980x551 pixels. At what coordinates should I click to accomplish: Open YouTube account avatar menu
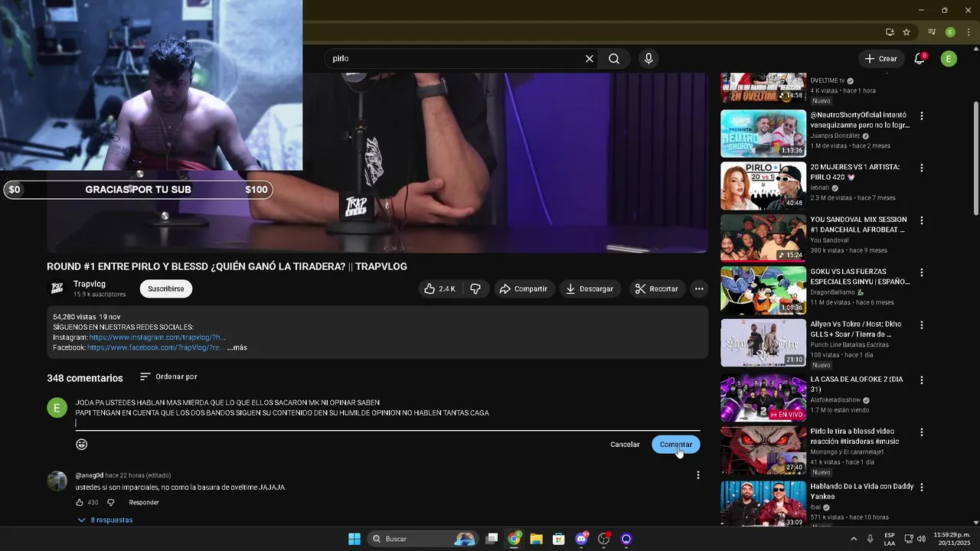click(x=949, y=59)
